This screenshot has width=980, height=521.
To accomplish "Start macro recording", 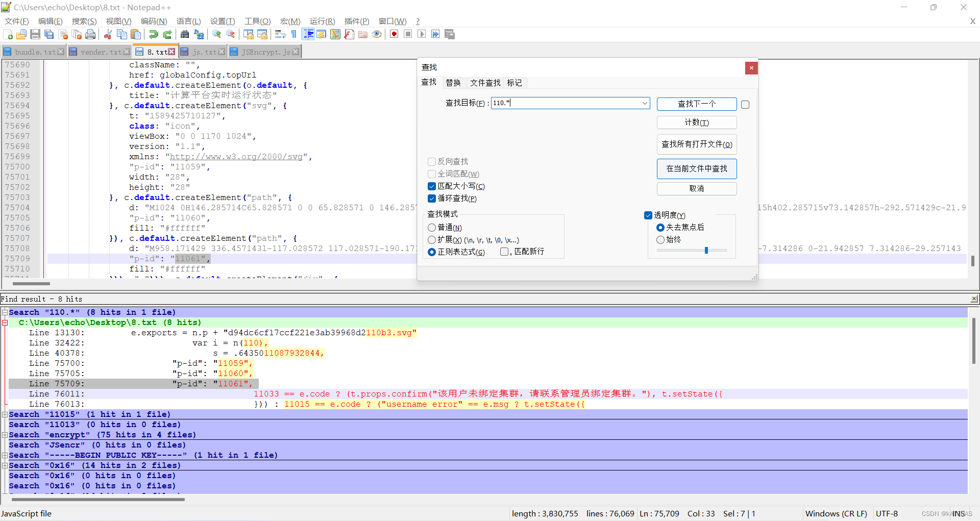I will coord(394,34).
